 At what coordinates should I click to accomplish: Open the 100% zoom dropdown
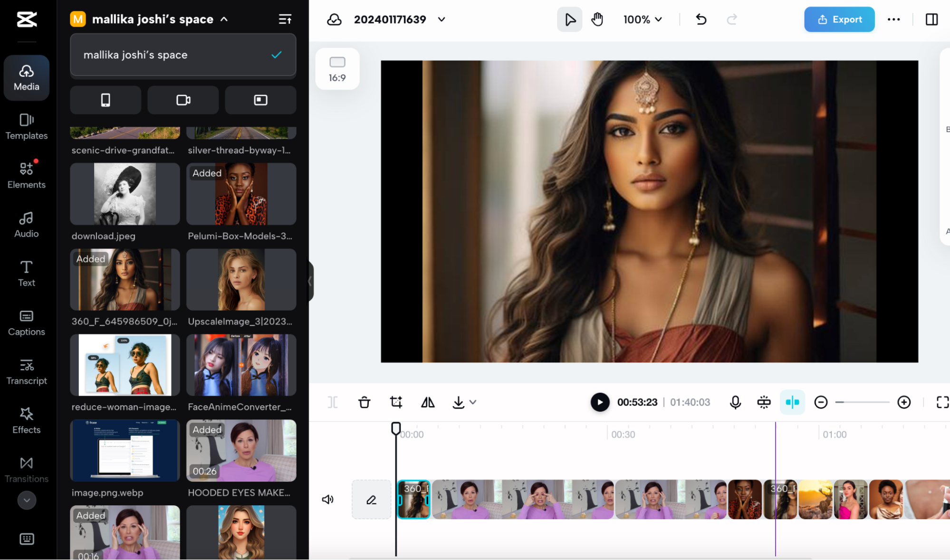643,19
